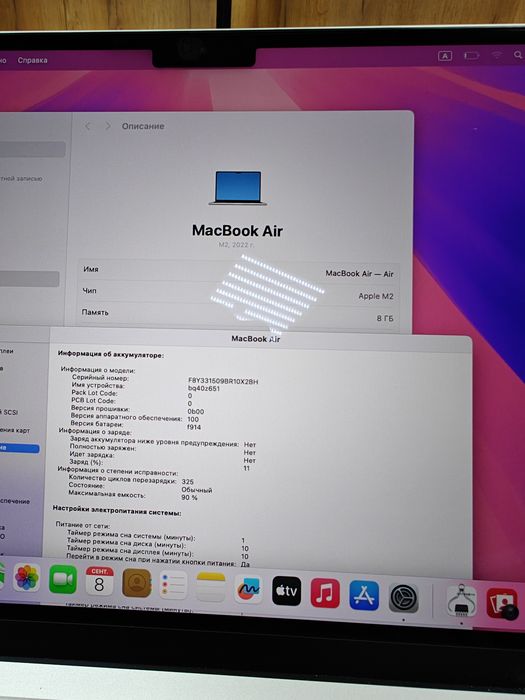The height and width of the screenshot is (700, 525).
Task: Open the Справка menu
Action: point(33,60)
